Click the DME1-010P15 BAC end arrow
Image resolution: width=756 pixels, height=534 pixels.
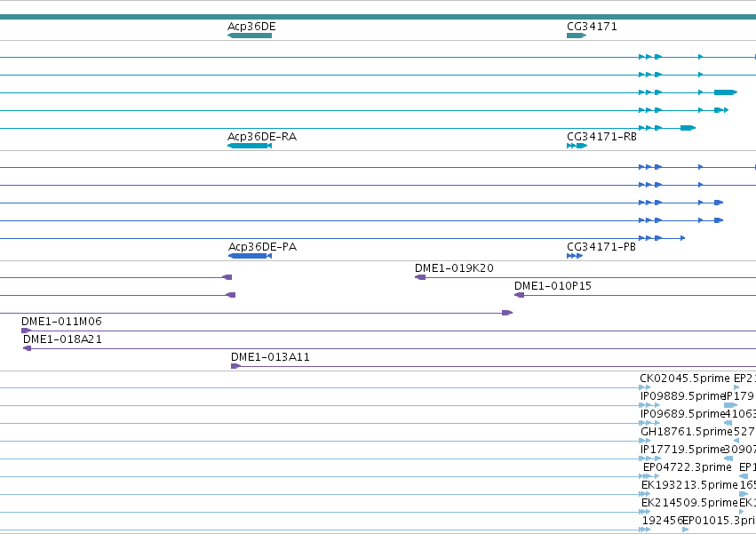(x=520, y=295)
